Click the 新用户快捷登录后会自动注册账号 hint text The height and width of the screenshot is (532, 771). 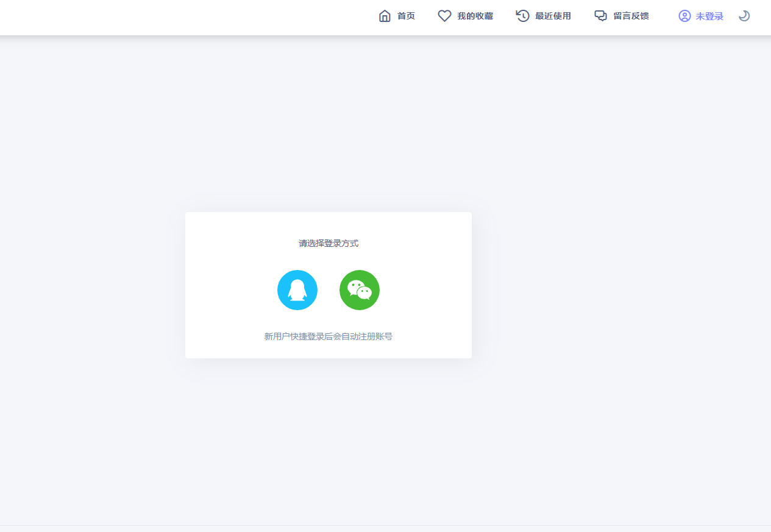(x=329, y=336)
